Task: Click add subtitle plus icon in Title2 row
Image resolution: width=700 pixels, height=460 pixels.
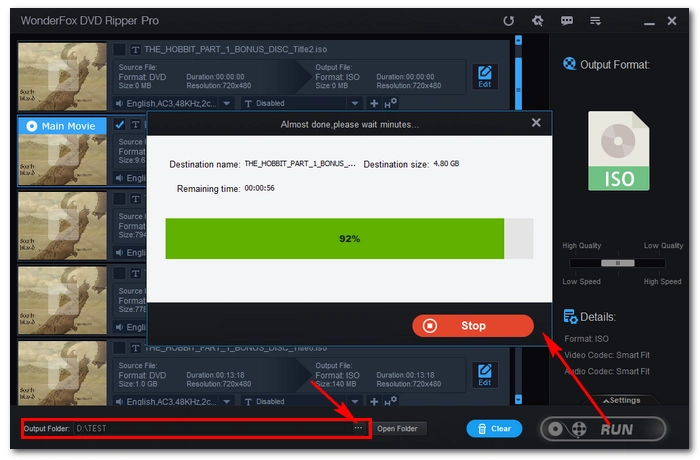Action: coord(374,104)
